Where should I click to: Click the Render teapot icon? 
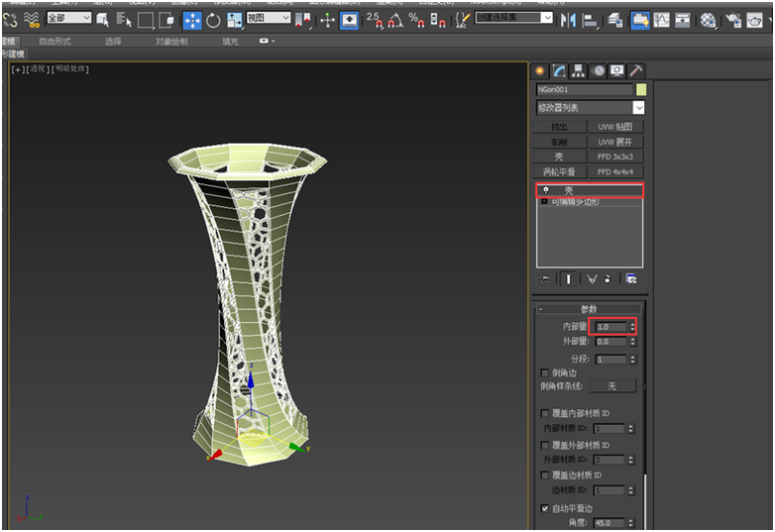point(755,20)
